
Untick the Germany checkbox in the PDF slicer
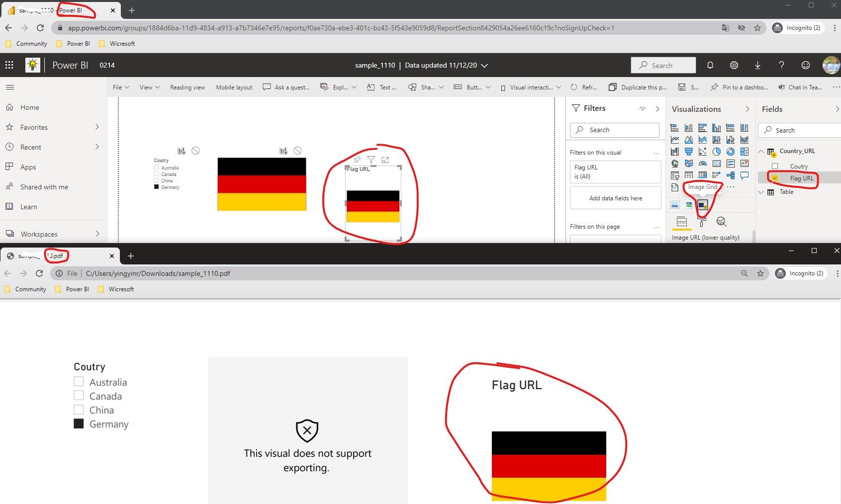(79, 423)
